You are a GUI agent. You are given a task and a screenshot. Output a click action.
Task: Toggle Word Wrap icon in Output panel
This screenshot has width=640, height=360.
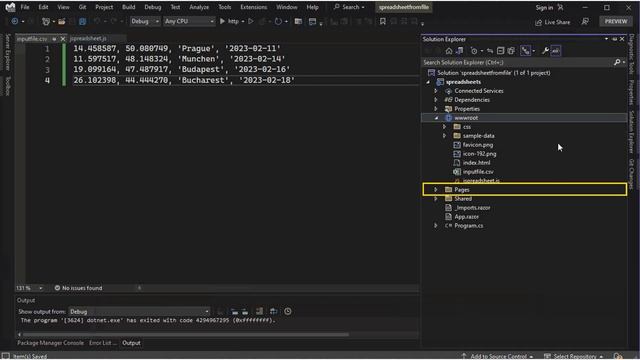click(x=273, y=311)
